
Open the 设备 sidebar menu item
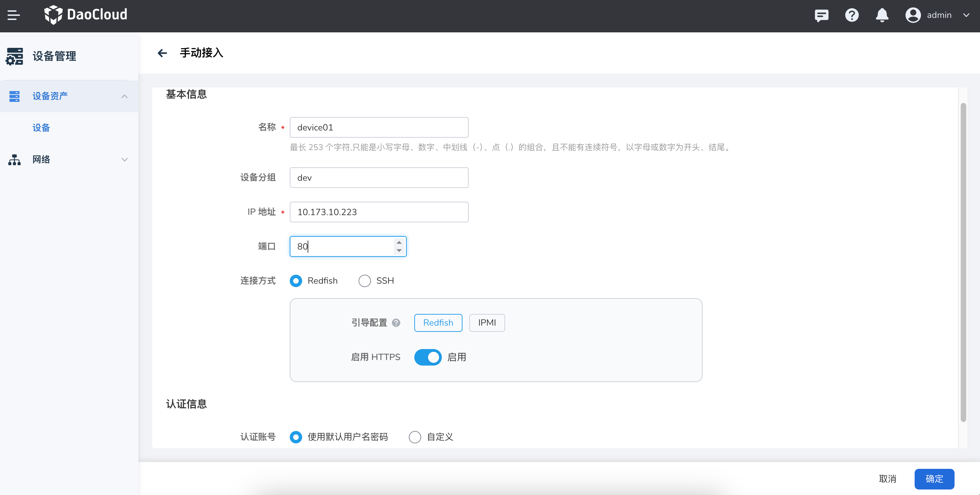(41, 127)
